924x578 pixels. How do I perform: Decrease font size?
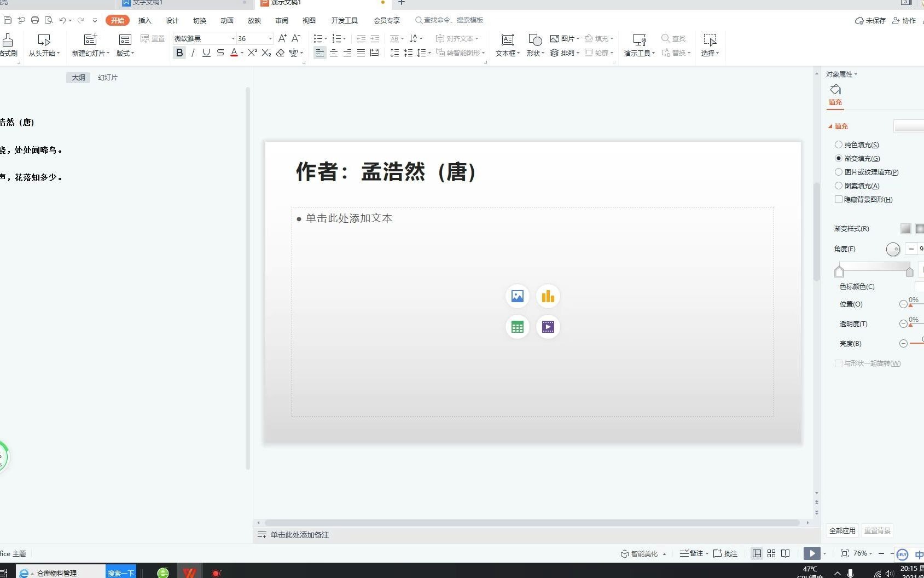296,38
